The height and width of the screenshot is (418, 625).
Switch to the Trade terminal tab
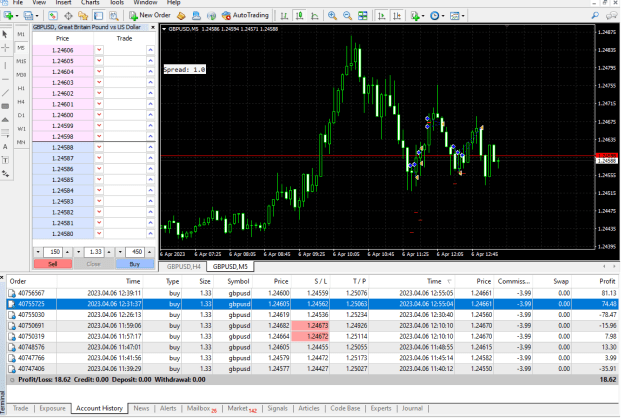(20, 408)
